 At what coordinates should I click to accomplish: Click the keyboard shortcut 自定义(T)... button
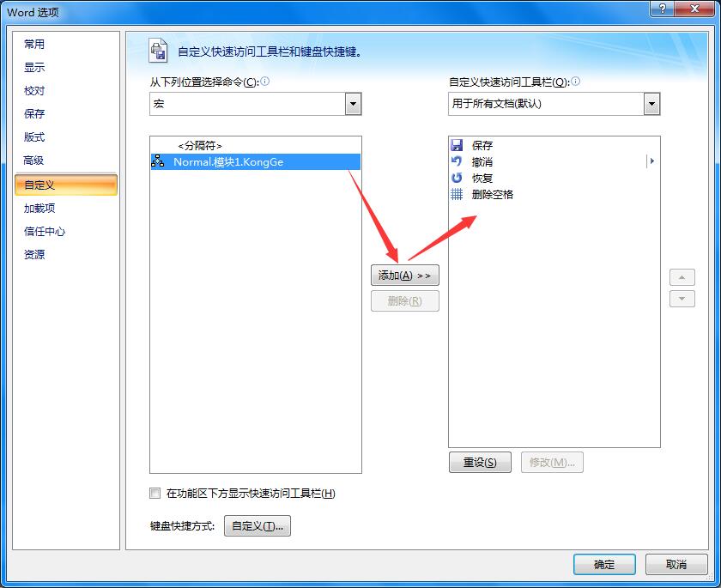click(x=257, y=525)
